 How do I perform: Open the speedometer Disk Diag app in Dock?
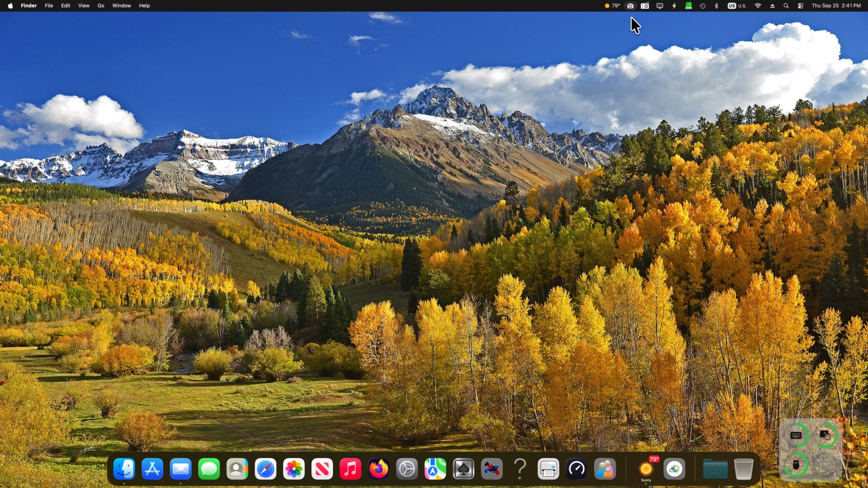click(577, 469)
